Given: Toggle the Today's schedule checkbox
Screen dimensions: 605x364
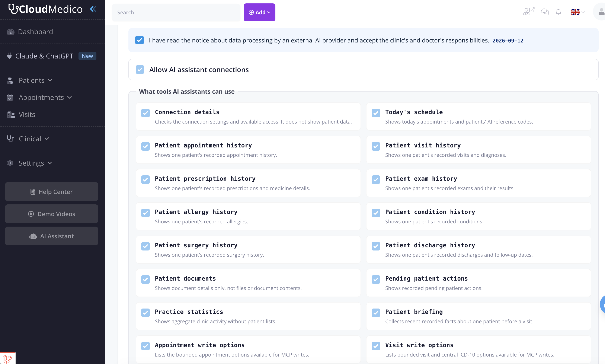Looking at the screenshot, I should click(376, 113).
